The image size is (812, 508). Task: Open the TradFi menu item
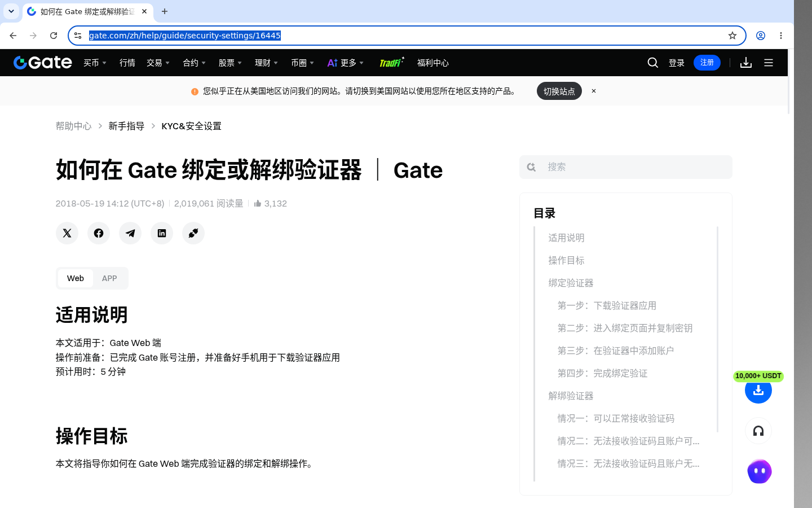pyautogui.click(x=391, y=62)
